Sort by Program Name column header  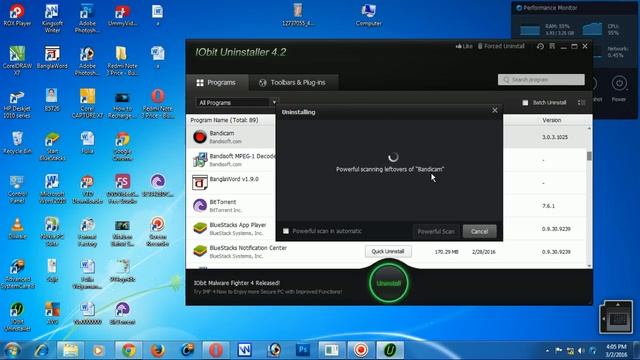point(224,120)
